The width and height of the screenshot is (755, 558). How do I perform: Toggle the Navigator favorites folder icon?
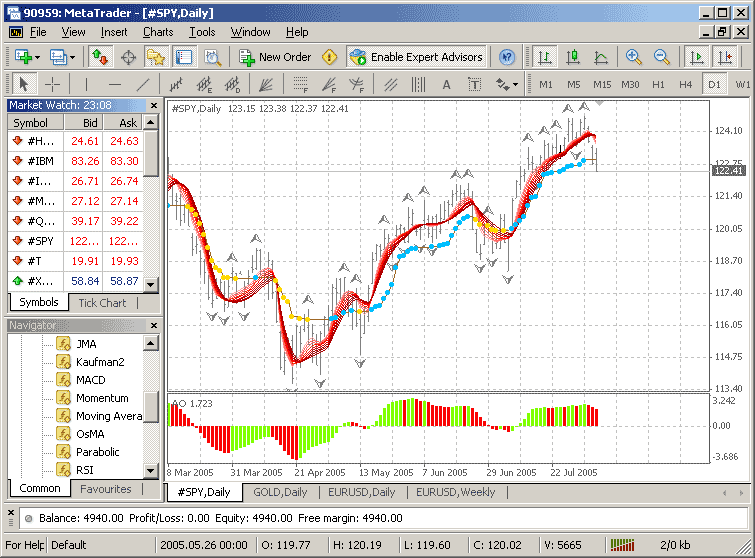(156, 57)
